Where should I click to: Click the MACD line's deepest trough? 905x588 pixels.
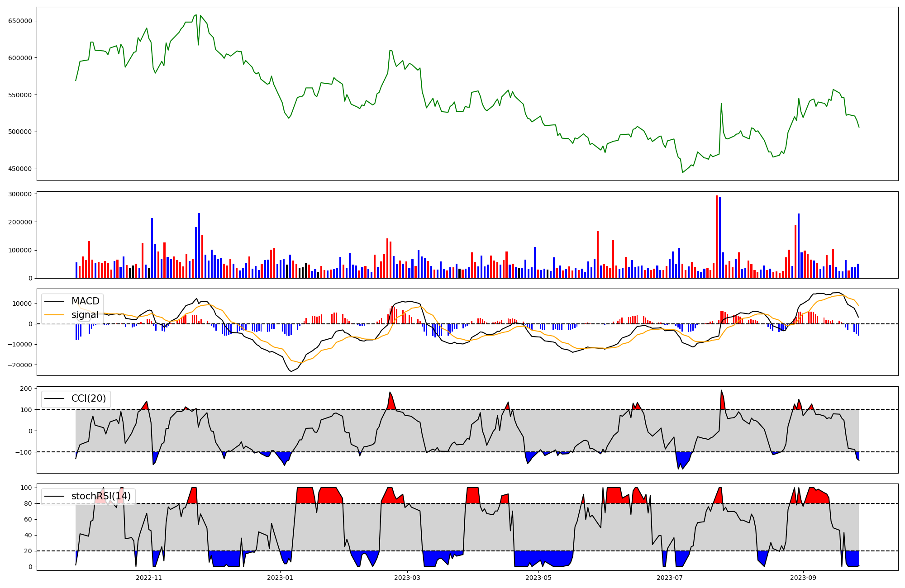[291, 371]
